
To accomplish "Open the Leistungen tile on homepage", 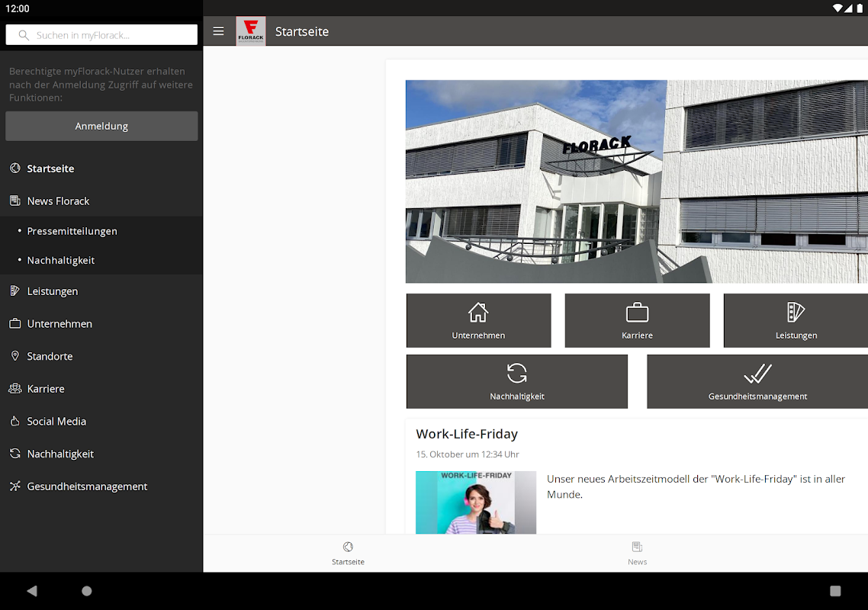I will click(x=796, y=320).
